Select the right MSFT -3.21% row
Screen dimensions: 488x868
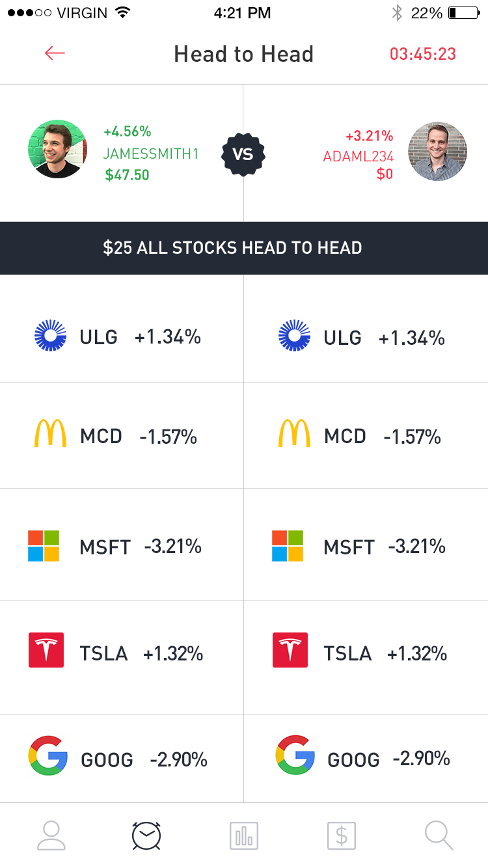[366, 545]
